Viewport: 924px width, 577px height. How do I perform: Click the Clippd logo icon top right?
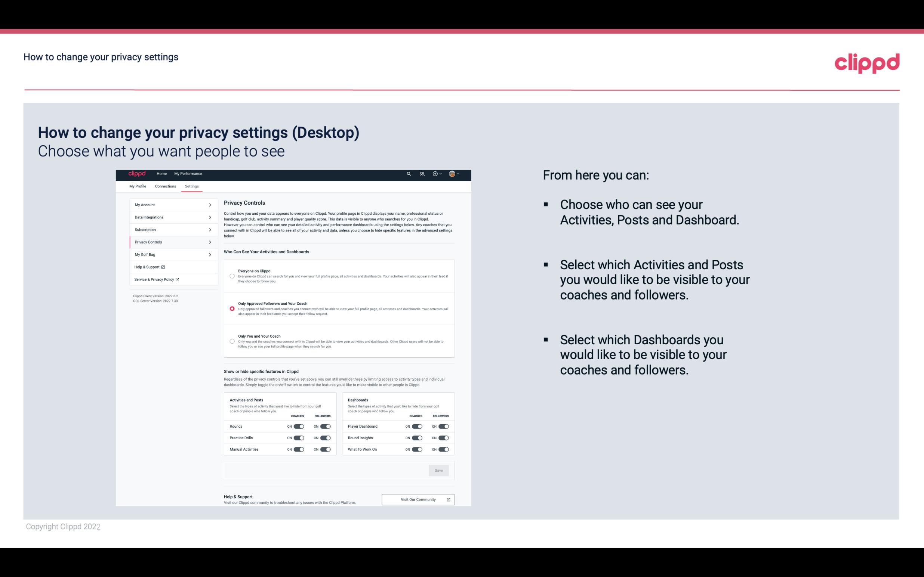(866, 62)
